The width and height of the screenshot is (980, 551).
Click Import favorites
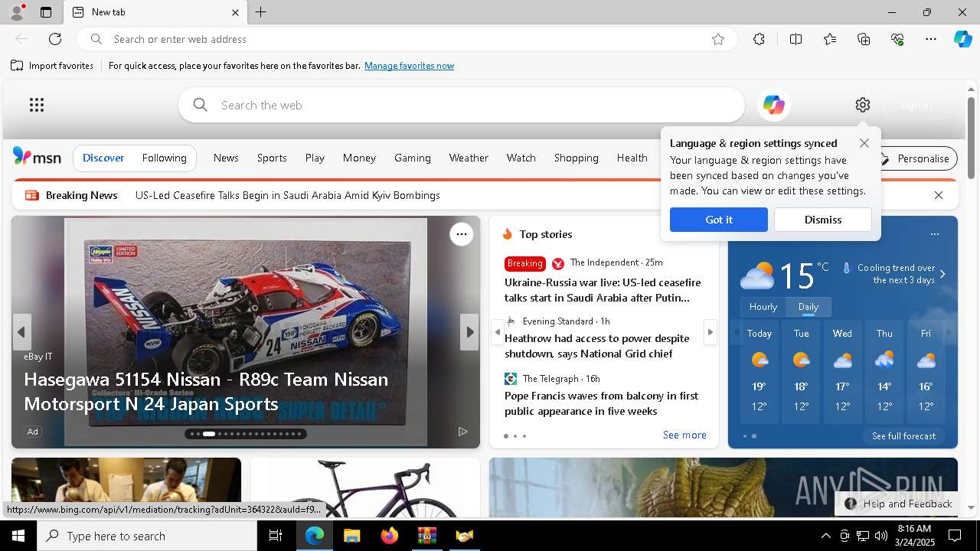[52, 66]
